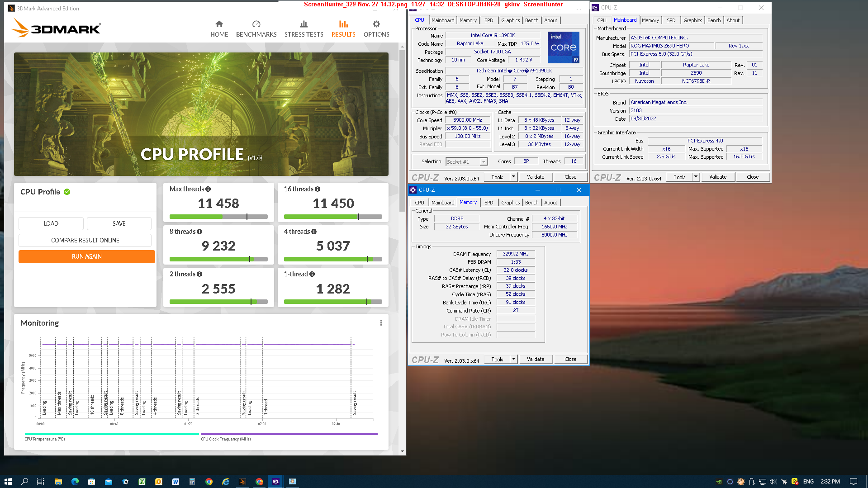The image size is (868, 488).
Task: Click the green checkmark beside CPU Profile
Action: (x=67, y=192)
